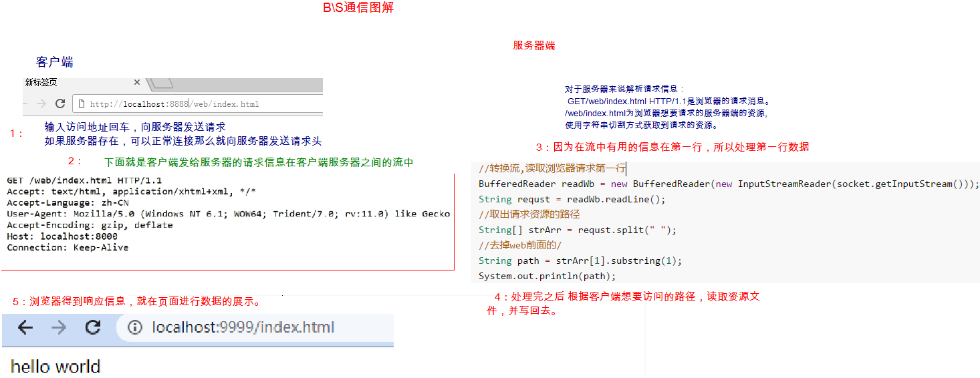The width and height of the screenshot is (980, 378).
Task: Click the localhost:9999/index.html address bar
Action: click(x=255, y=328)
